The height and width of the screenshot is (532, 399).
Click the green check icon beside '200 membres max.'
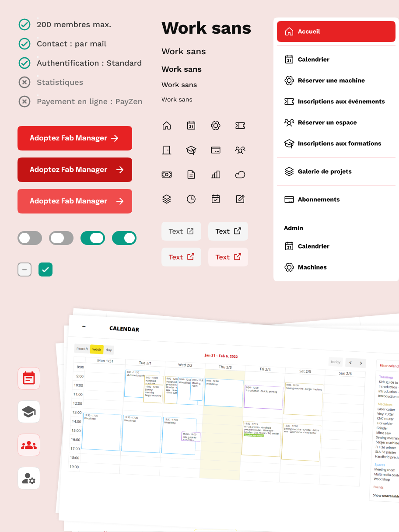click(24, 24)
